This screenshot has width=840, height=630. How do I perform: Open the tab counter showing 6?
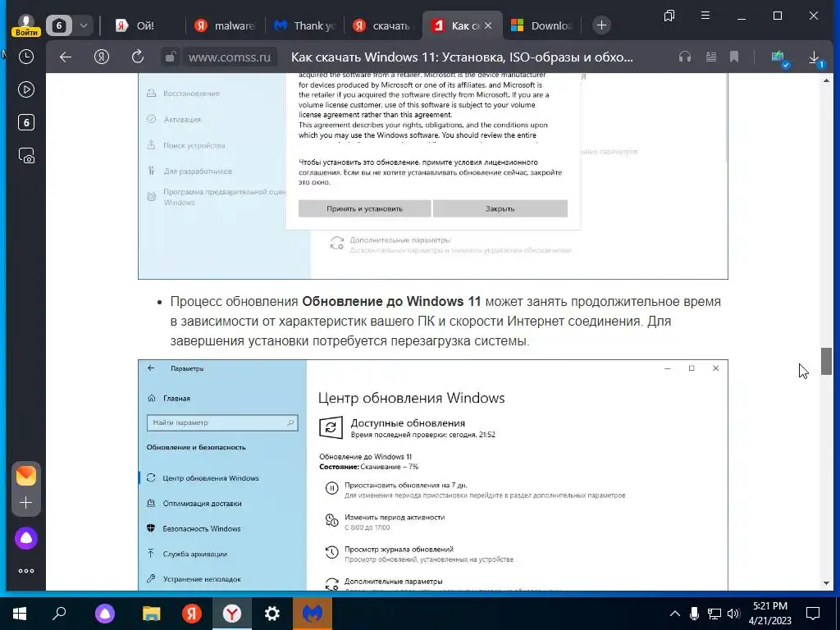click(59, 25)
